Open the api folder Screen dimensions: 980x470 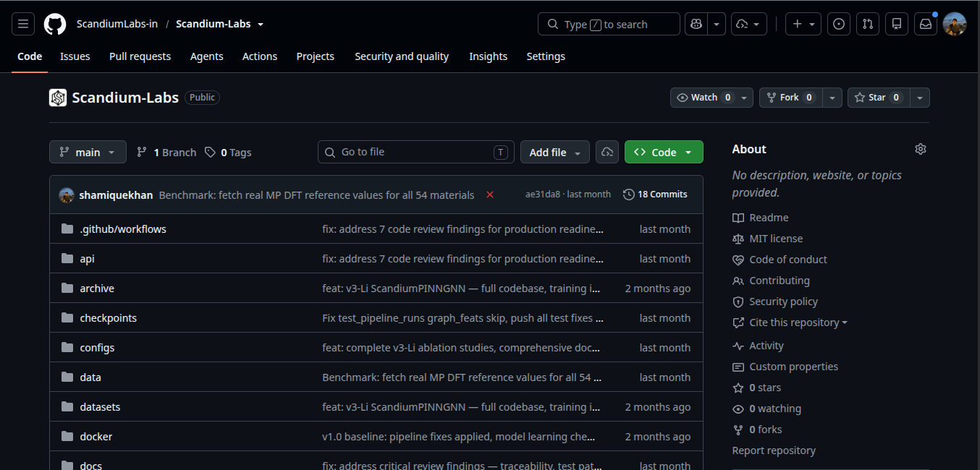tap(88, 259)
